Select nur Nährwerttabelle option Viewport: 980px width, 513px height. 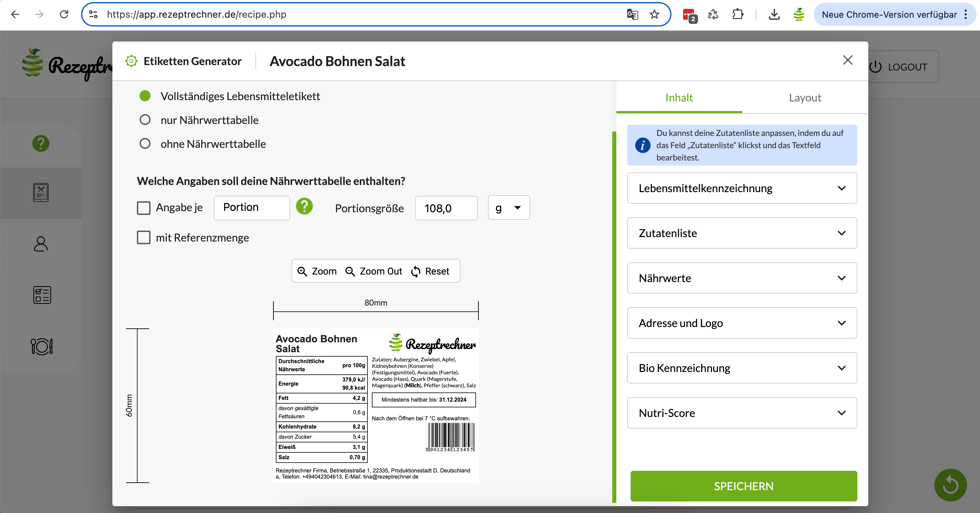(x=145, y=120)
